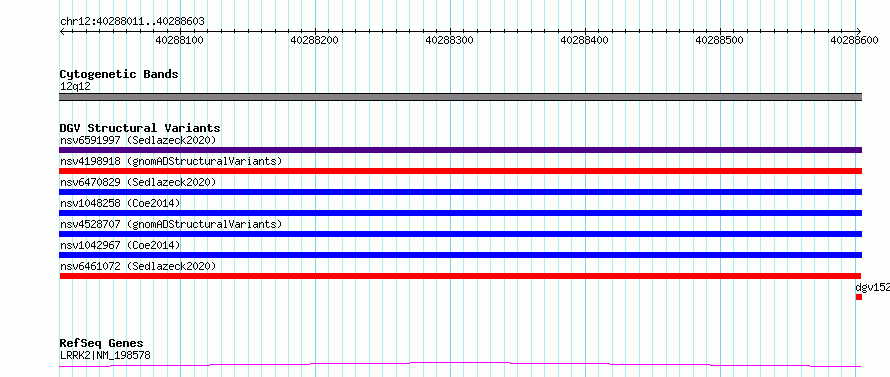Click the truncated dgv152 variant label
The width and height of the screenshot is (890, 377).
(873, 288)
